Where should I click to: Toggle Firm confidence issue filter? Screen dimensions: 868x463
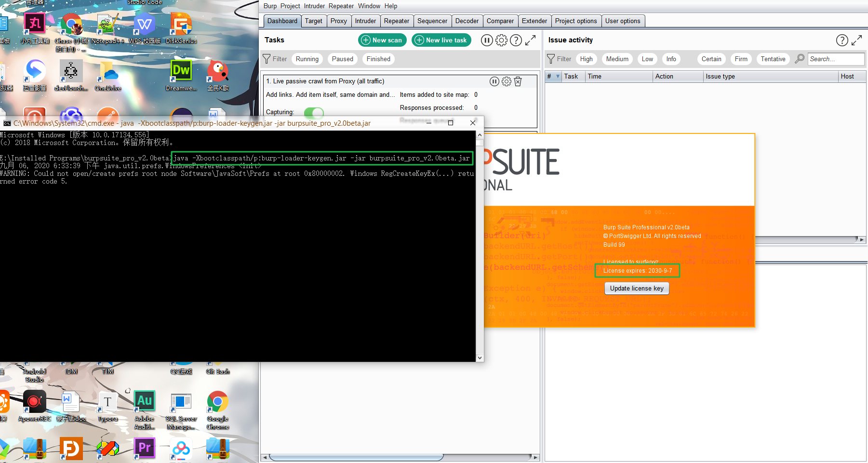click(741, 59)
